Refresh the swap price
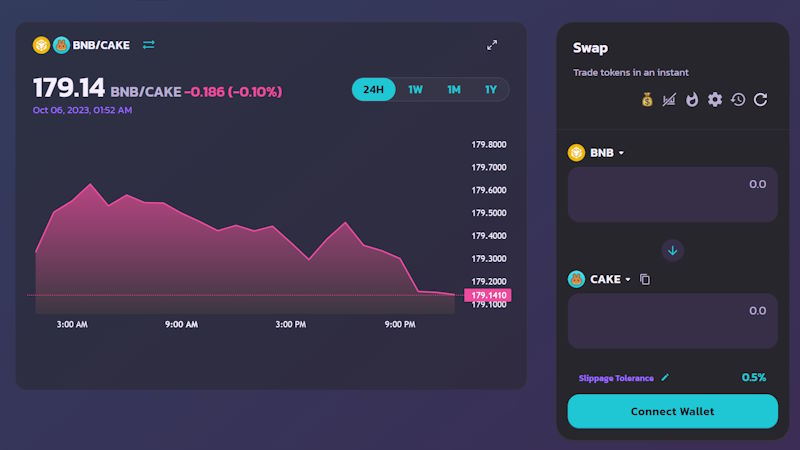 [x=760, y=99]
